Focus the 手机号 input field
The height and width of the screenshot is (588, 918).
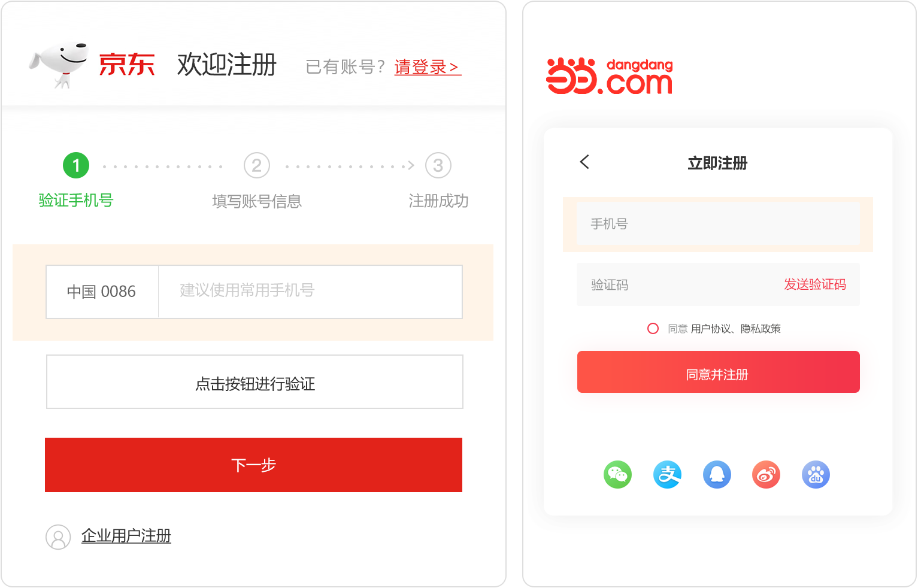(718, 224)
